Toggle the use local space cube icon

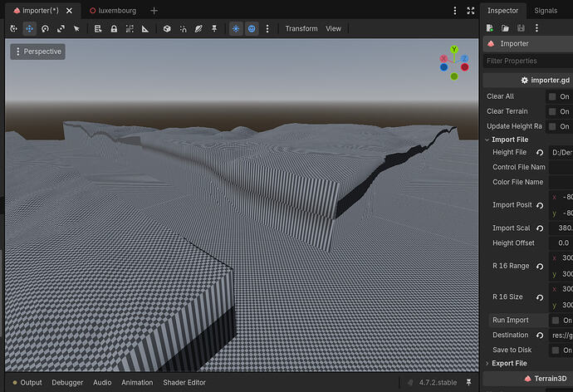(167, 28)
